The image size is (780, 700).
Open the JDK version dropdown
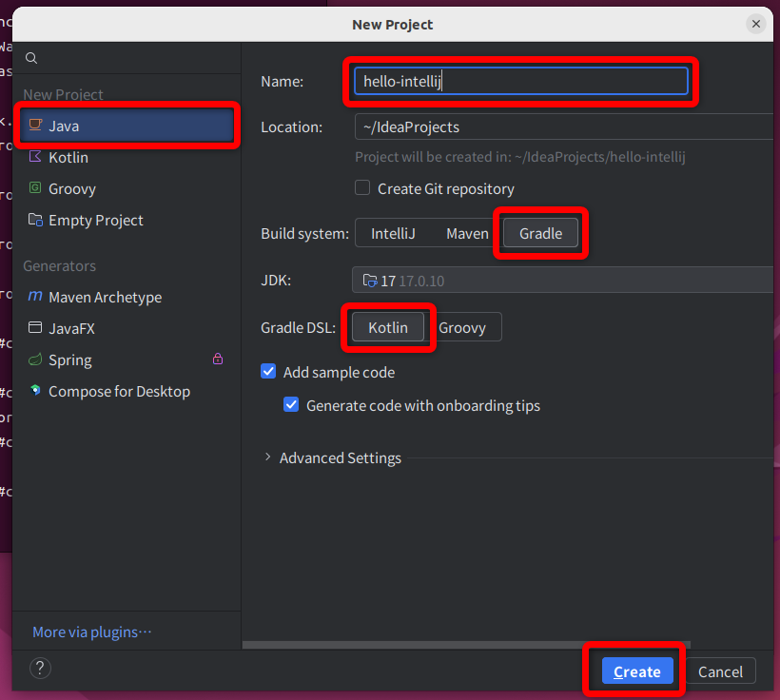564,281
